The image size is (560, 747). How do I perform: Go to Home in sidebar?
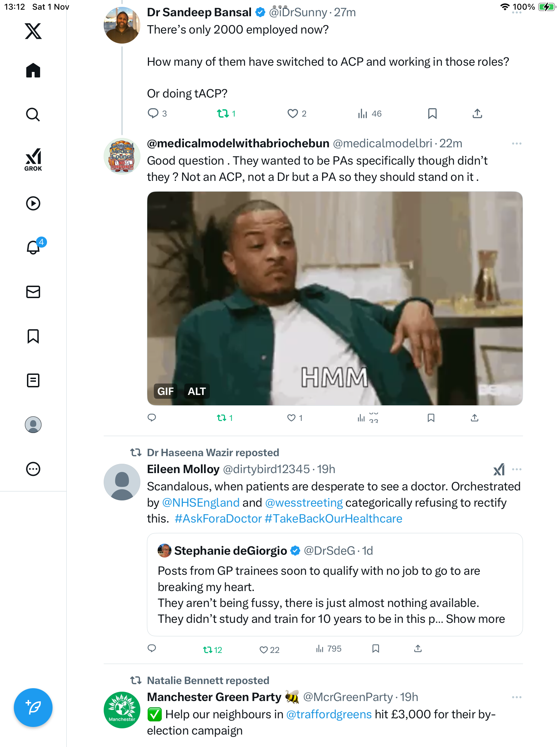pos(33,71)
